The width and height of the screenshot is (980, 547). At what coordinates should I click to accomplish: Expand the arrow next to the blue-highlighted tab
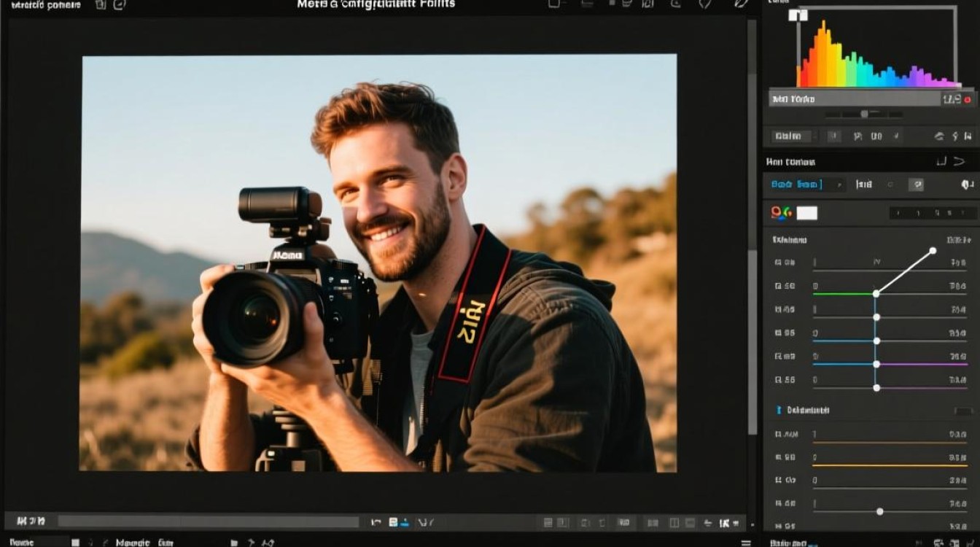(x=839, y=185)
